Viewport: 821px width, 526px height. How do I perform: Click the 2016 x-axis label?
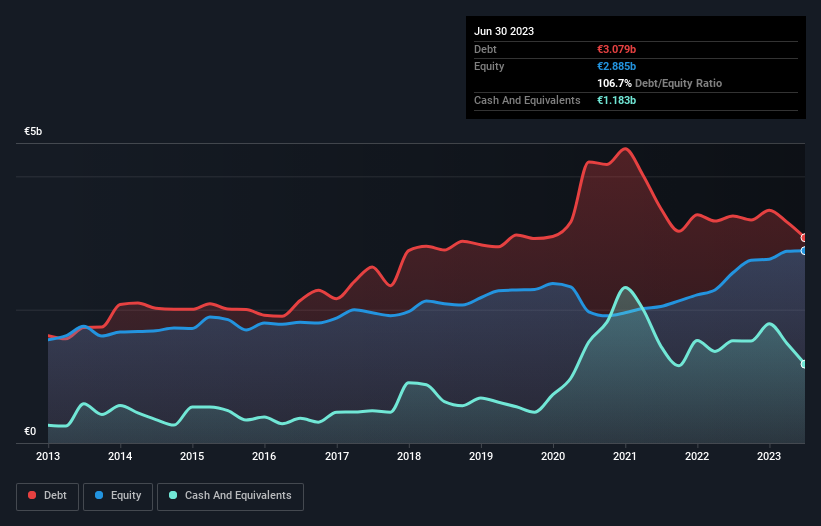coord(264,456)
